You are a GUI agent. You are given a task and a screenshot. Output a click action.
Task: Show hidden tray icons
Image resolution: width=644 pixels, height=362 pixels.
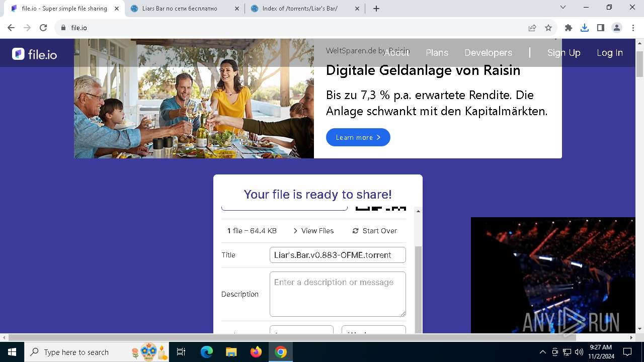pos(542,352)
